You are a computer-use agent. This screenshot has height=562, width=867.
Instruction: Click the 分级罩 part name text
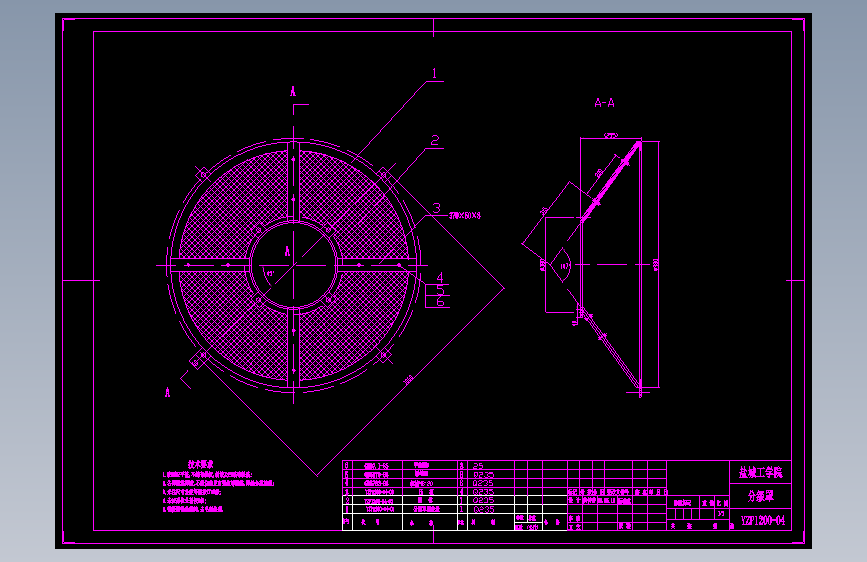coord(761,496)
